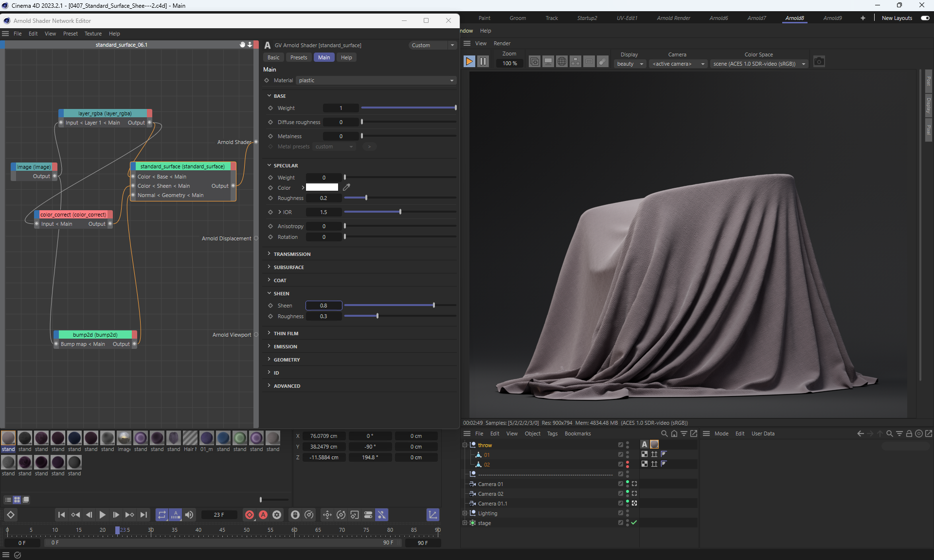Image resolution: width=934 pixels, height=560 pixels.
Task: Go to the end of the timeline
Action: (144, 515)
